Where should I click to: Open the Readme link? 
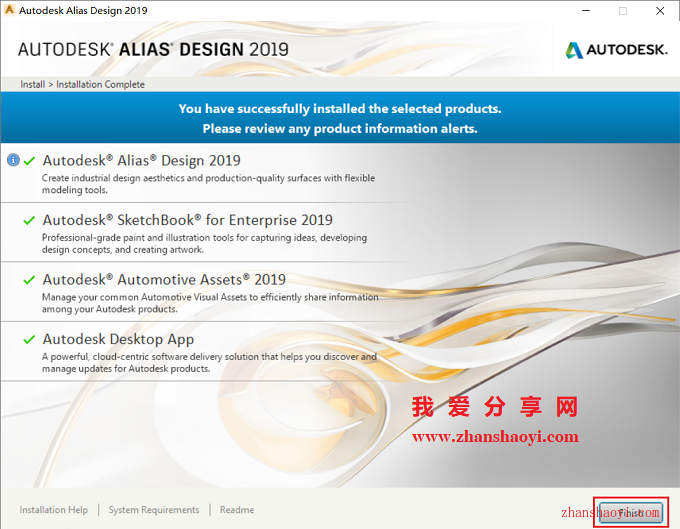tap(237, 510)
